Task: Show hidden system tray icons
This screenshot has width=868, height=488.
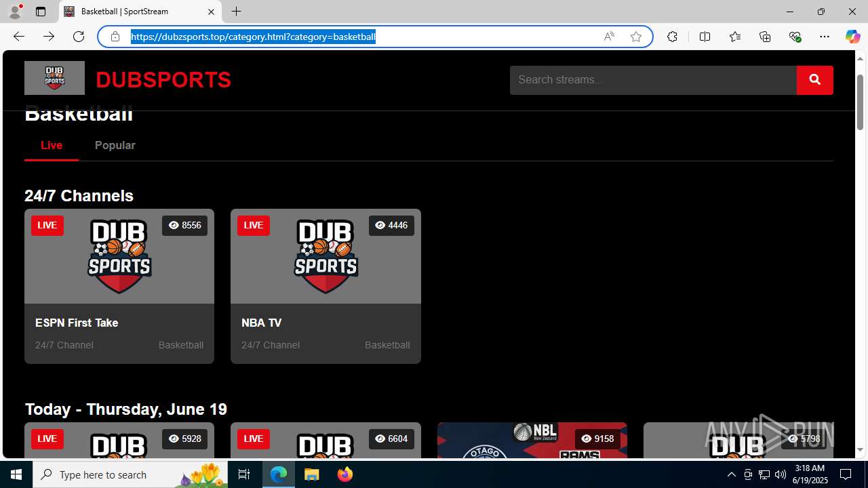Action: tap(731, 474)
